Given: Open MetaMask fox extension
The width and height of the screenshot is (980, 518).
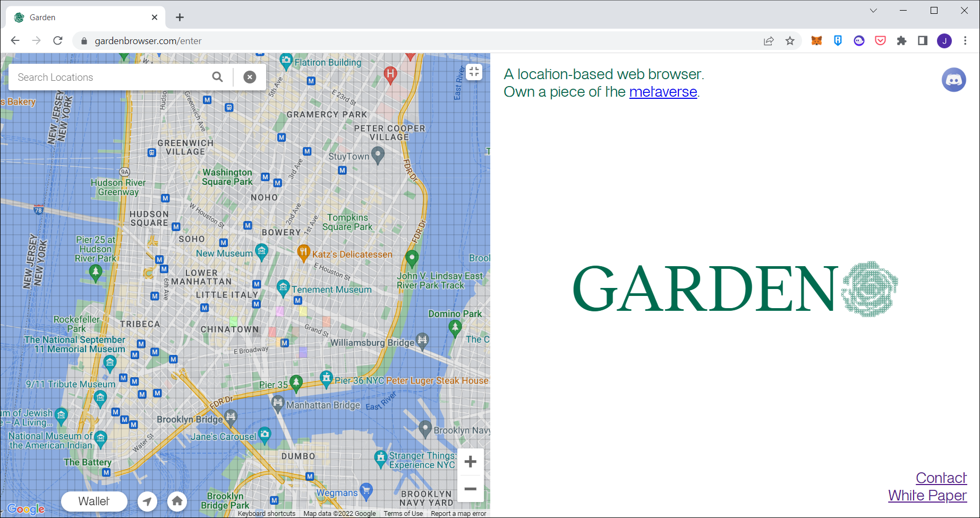Looking at the screenshot, I should pyautogui.click(x=816, y=41).
